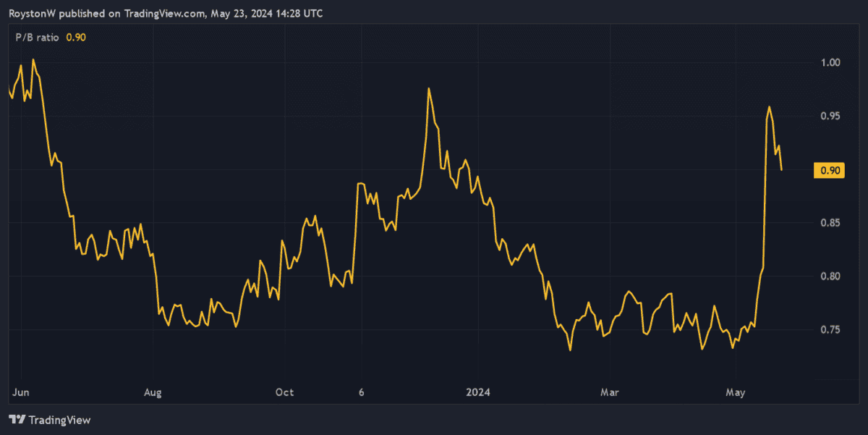868x435 pixels.
Task: Click the 0.85 price axis label
Action: pos(828,223)
